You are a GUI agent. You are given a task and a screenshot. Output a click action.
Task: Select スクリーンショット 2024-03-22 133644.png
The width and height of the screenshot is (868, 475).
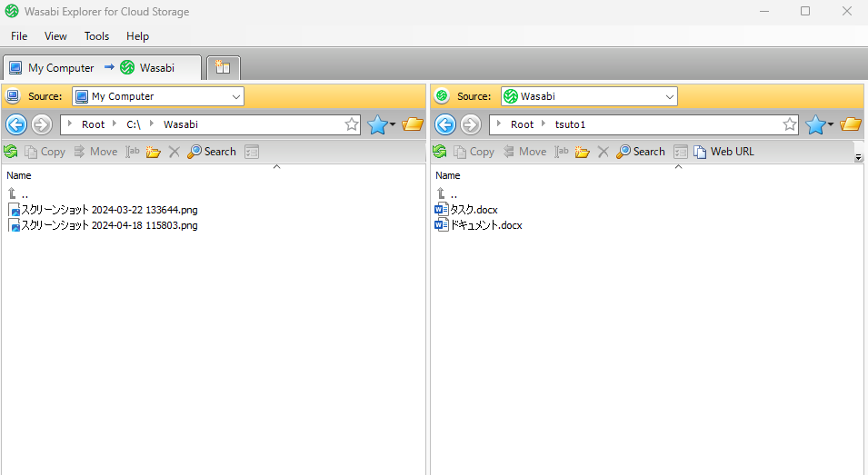tap(103, 210)
